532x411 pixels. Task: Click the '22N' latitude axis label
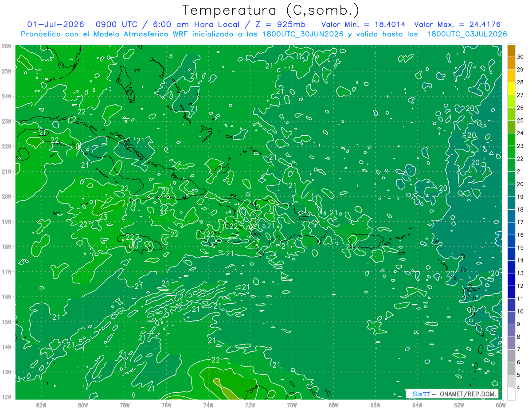tap(6, 146)
